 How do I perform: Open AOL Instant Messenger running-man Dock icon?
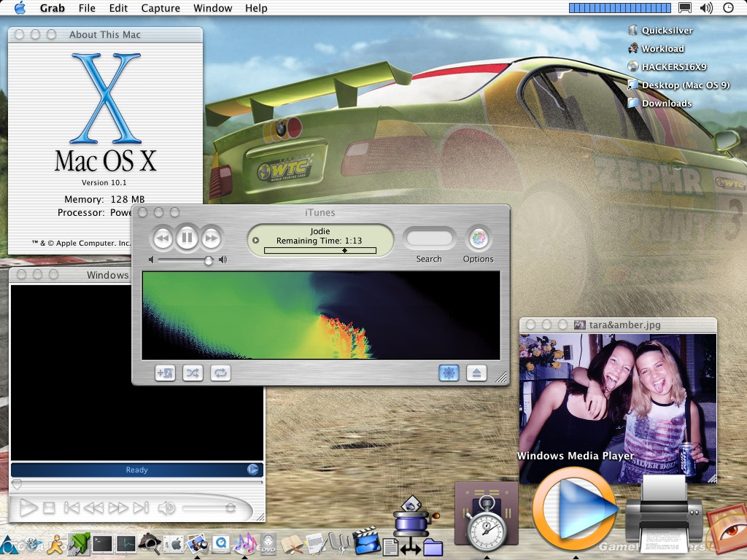click(55, 543)
